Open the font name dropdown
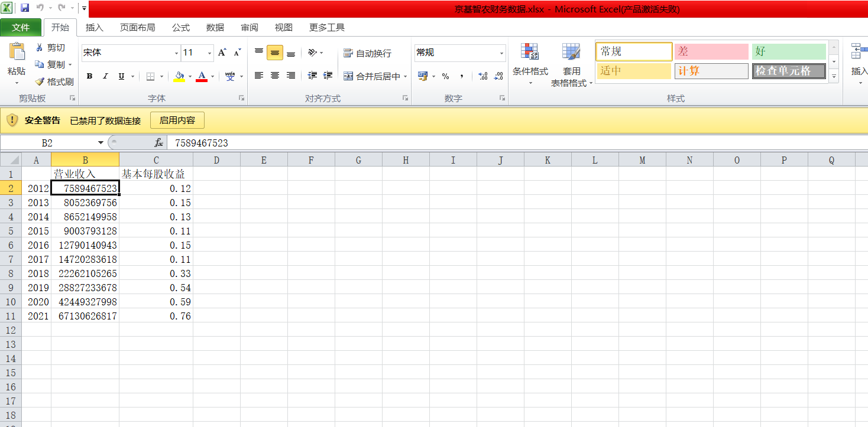 [x=176, y=53]
